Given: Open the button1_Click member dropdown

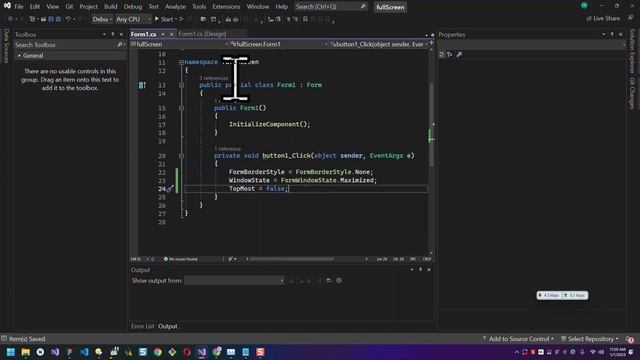Looking at the screenshot, I should 379,44.
